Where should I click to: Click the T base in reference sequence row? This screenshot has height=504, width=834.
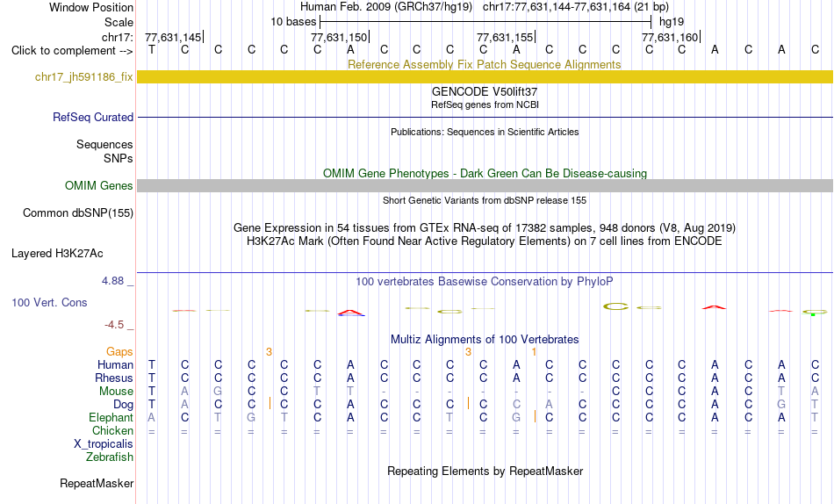coord(152,49)
